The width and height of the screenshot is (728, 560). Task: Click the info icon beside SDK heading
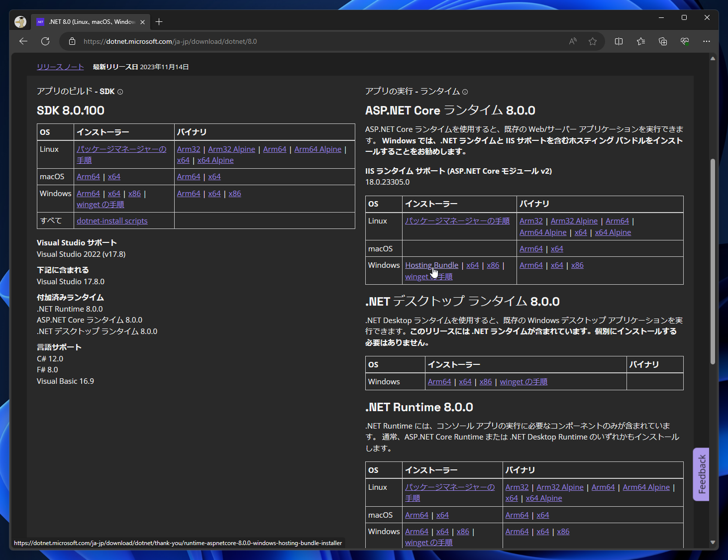[x=120, y=92]
